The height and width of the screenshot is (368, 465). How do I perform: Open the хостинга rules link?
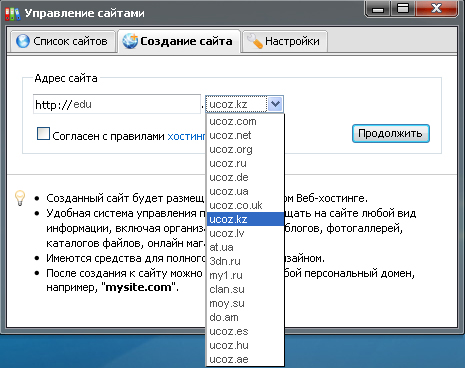(187, 136)
